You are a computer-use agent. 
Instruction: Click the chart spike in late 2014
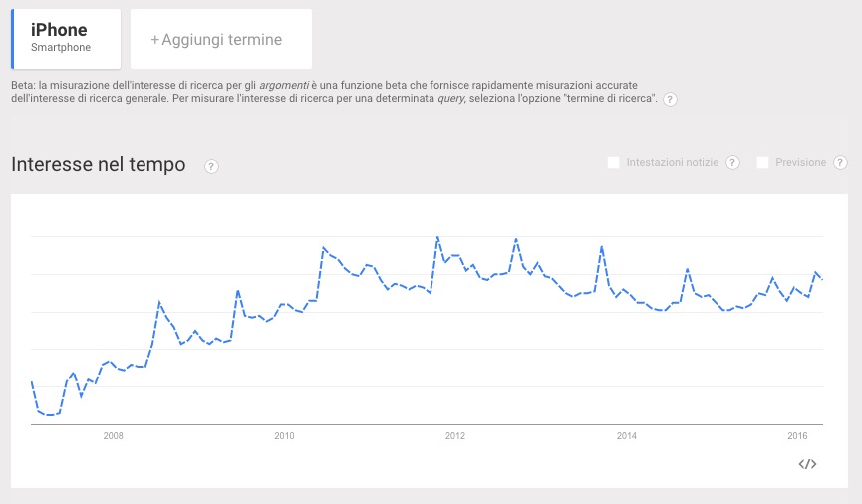tap(688, 269)
